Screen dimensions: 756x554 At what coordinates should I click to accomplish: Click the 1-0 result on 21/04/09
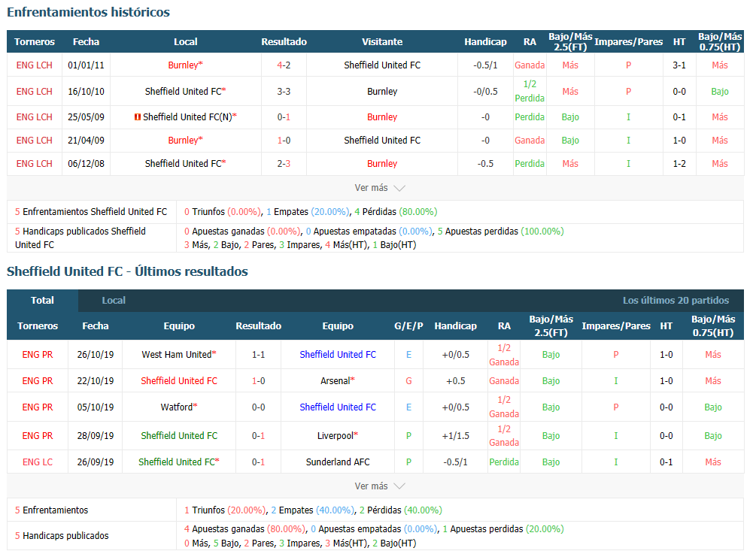284,140
